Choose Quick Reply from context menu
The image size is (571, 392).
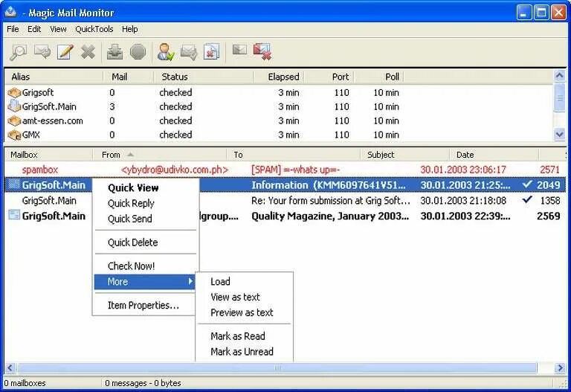click(x=145, y=203)
